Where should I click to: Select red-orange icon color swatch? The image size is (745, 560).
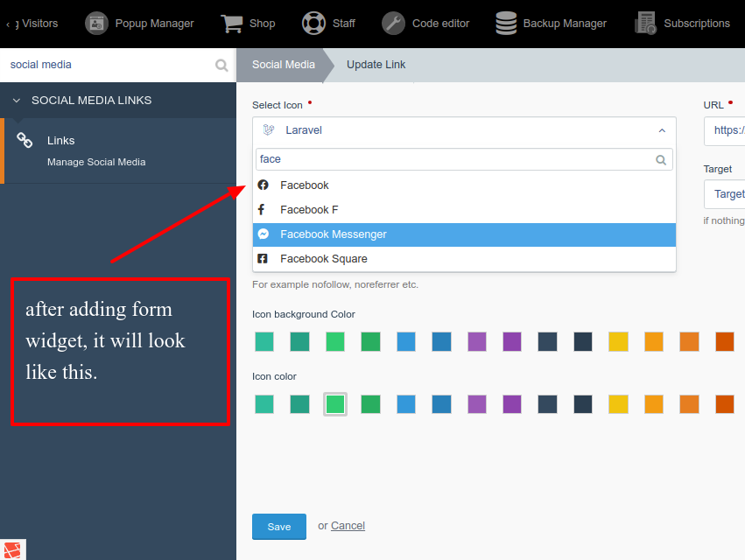(x=725, y=404)
